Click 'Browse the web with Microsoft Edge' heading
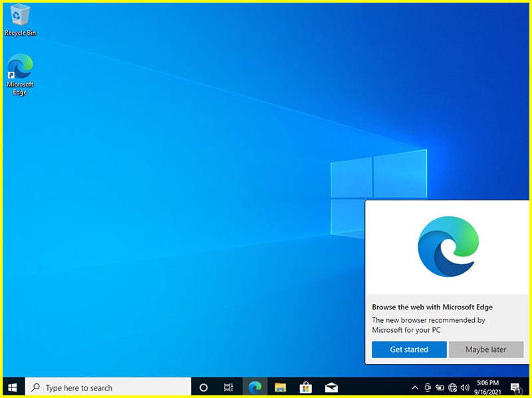The width and height of the screenshot is (532, 398). [x=432, y=307]
